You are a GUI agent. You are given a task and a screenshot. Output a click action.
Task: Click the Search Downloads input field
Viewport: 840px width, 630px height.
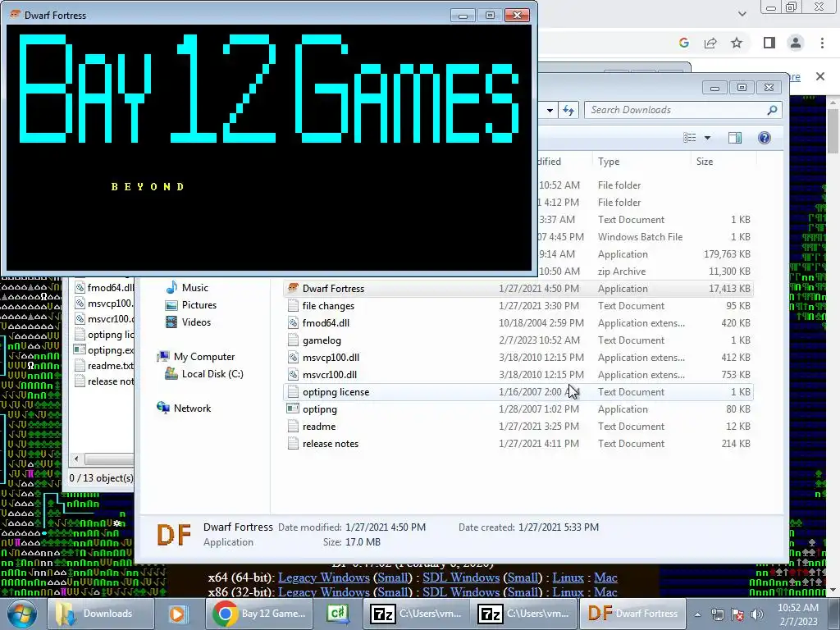pos(675,110)
